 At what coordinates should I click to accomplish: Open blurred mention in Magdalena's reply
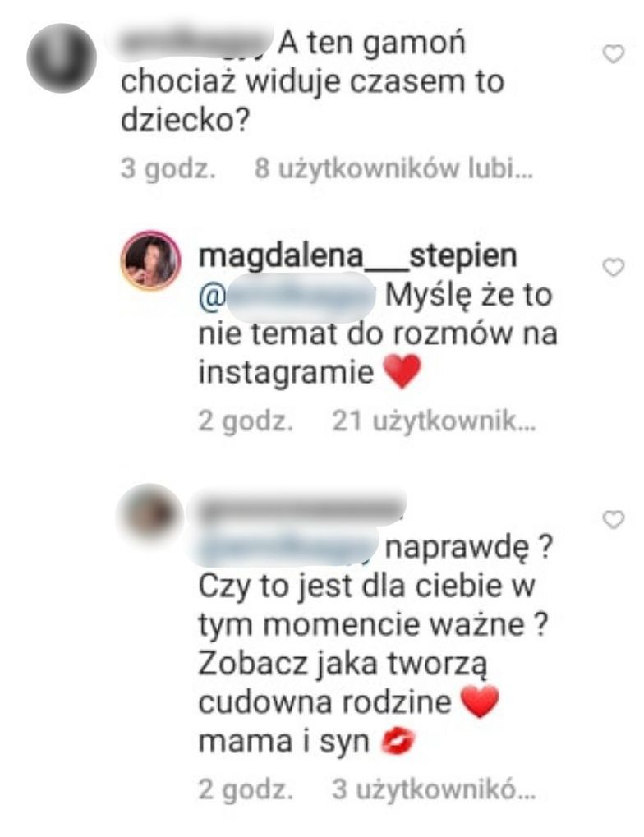click(x=288, y=296)
